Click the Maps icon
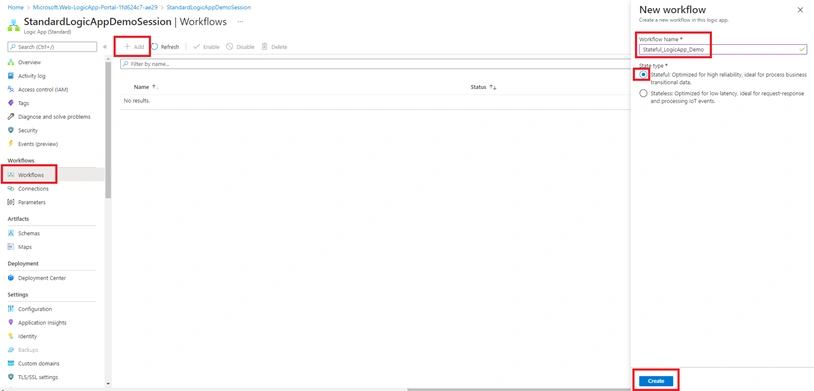 click(x=11, y=247)
